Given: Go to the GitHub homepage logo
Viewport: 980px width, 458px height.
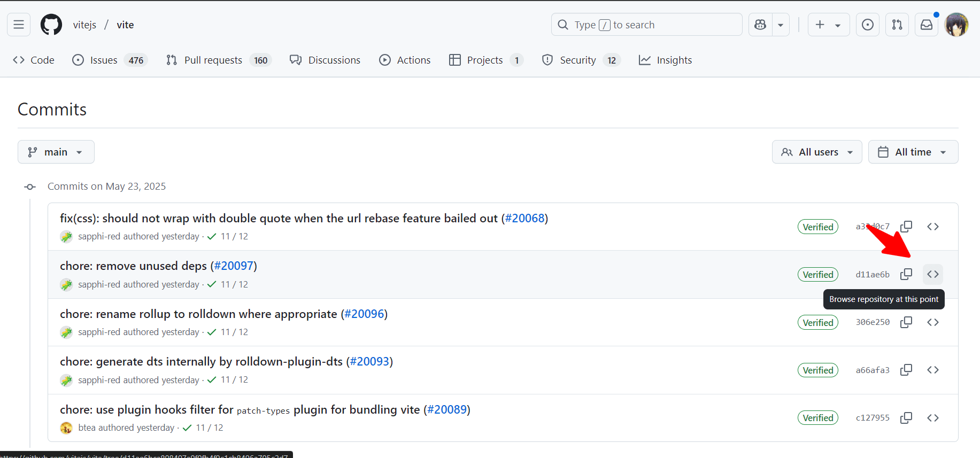Looking at the screenshot, I should 51,25.
